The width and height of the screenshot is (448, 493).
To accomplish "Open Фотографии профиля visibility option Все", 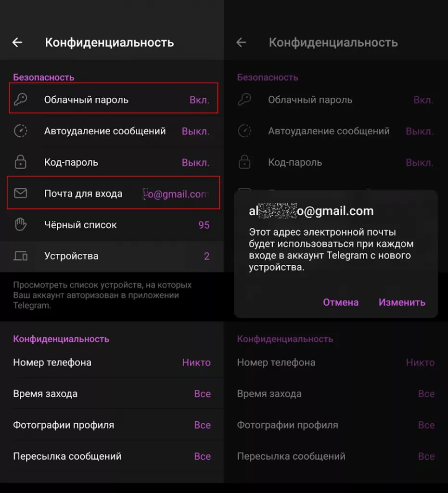I will click(x=202, y=425).
